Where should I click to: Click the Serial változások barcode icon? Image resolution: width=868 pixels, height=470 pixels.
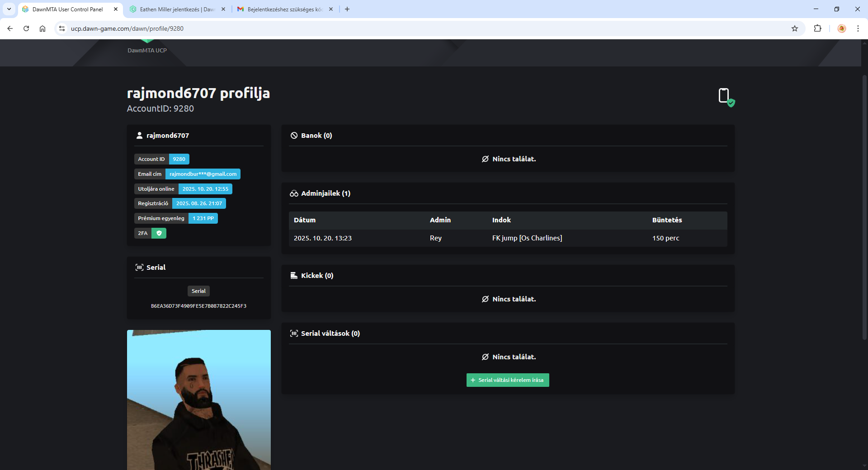coord(294,334)
